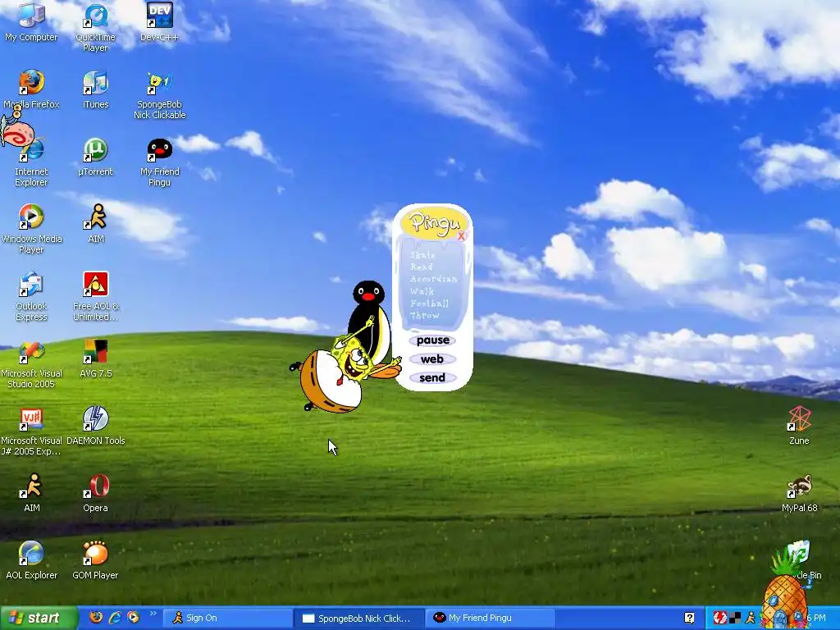Select the µTorrent desktop icon
The width and height of the screenshot is (840, 630).
pyautogui.click(x=95, y=157)
